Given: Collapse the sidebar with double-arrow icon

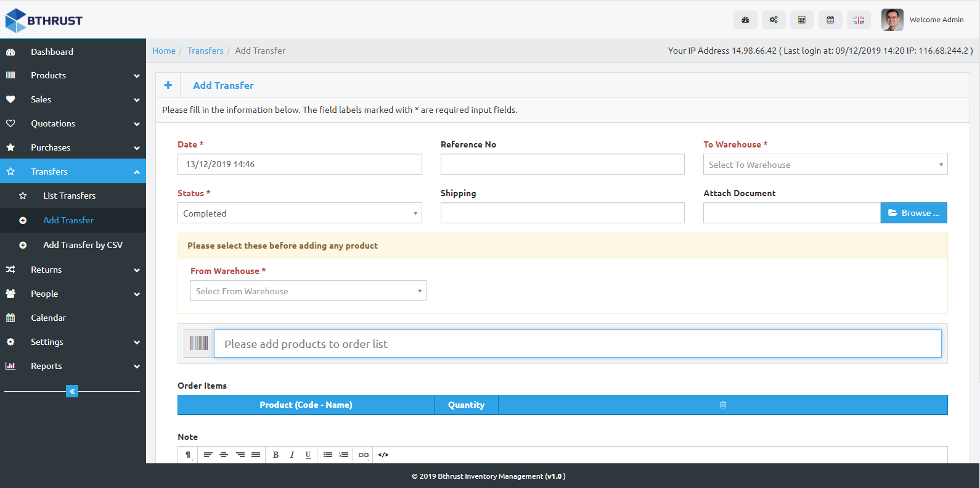Looking at the screenshot, I should [x=72, y=391].
